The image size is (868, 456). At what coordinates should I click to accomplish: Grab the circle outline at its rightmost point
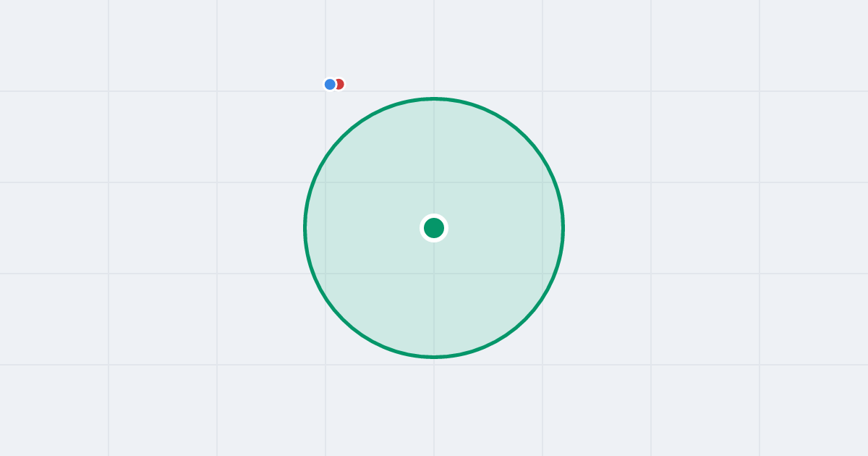click(x=563, y=228)
